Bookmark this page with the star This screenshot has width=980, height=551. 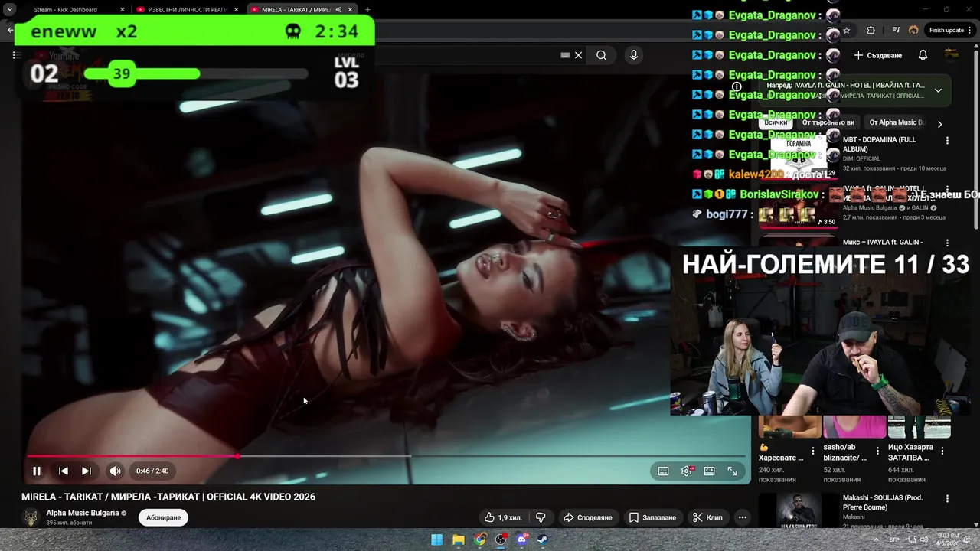tap(846, 31)
